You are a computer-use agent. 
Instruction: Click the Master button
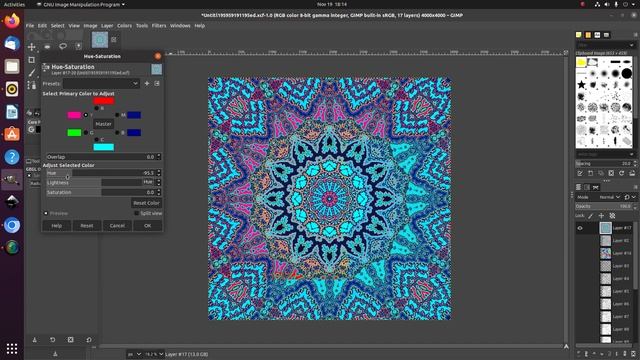103,124
